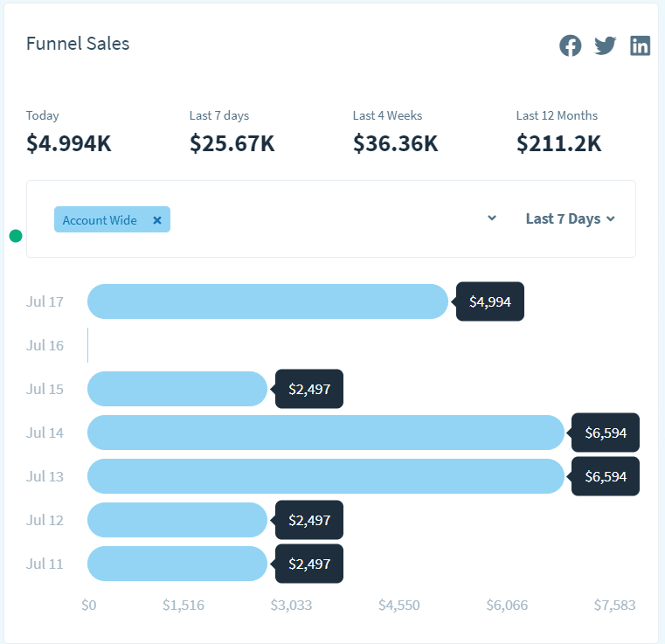Viewport: 665px width, 644px height.
Task: Click the Jul 12 bar
Action: (x=177, y=520)
